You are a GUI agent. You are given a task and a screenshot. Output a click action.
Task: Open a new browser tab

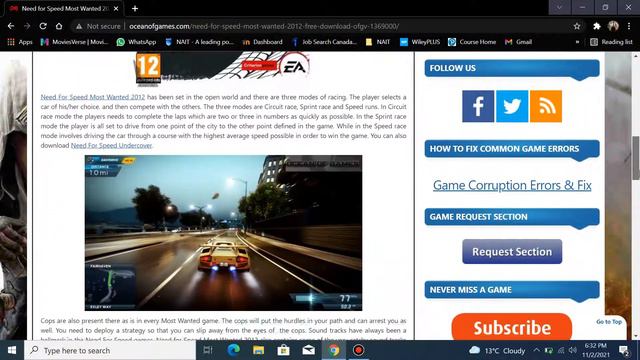pyautogui.click(x=135, y=8)
